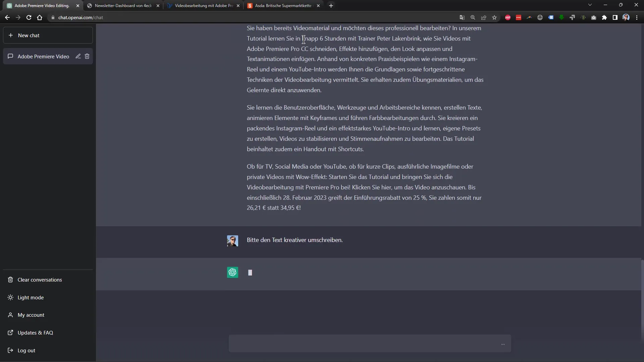Toggle Light mode on or off
This screenshot has width=644, height=362.
pyautogui.click(x=31, y=297)
